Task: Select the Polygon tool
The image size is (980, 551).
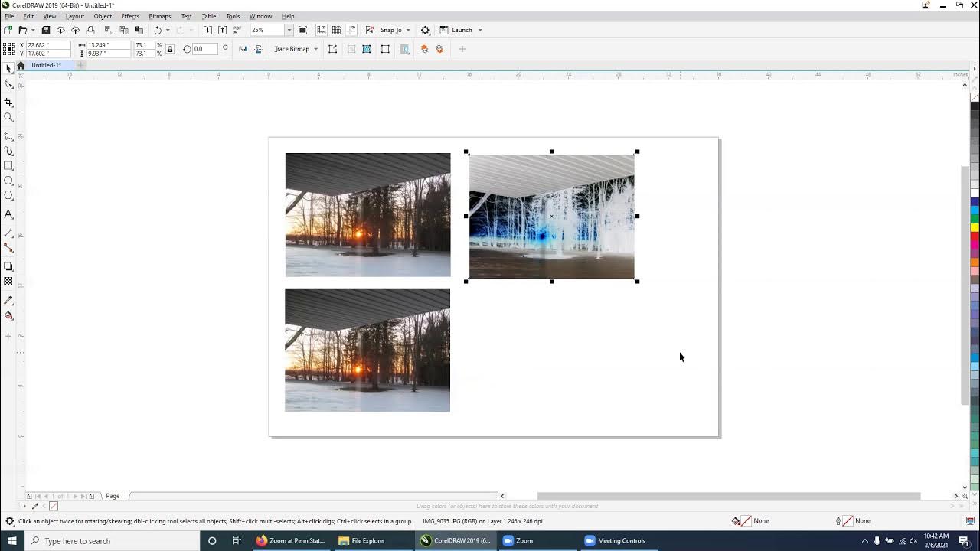Action: click(x=8, y=196)
